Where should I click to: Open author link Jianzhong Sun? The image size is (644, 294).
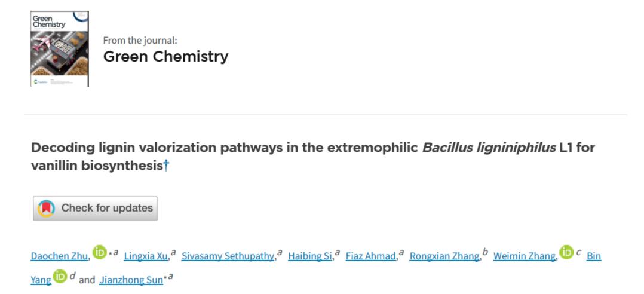tap(131, 280)
